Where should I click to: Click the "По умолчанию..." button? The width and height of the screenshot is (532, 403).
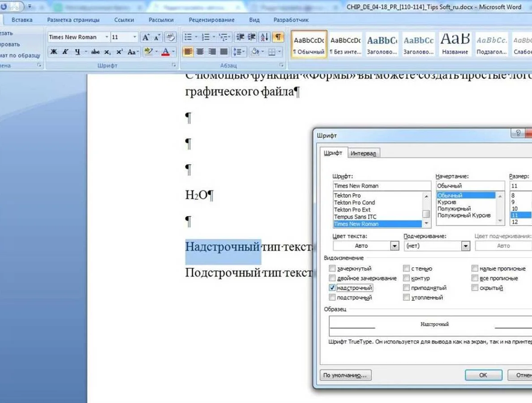pyautogui.click(x=346, y=375)
